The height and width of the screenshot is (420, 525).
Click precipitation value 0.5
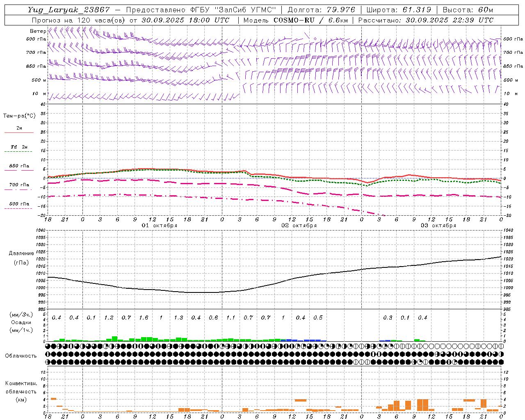pyautogui.click(x=318, y=318)
